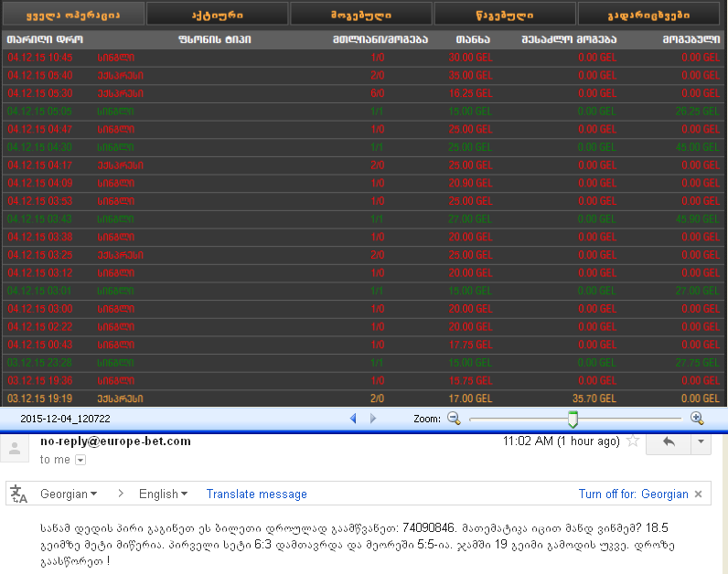Screen dimensions: 728x574
Task: Click the green 04.12.15 05:05 row date
Action: 40,112
